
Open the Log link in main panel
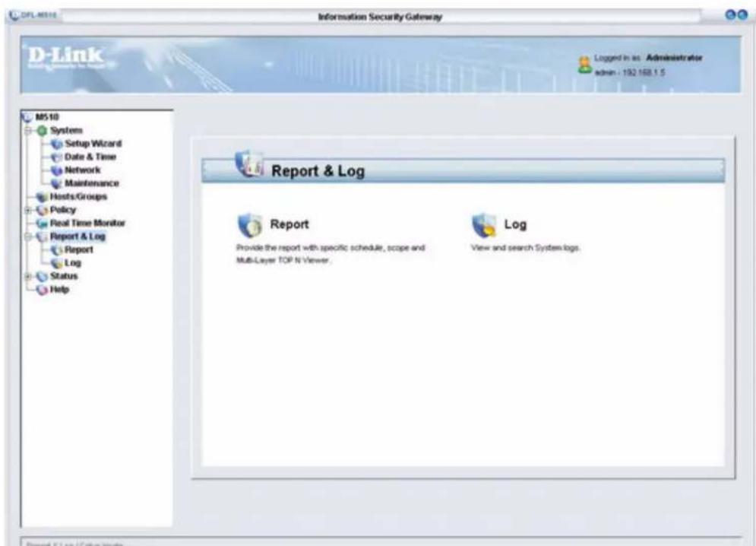[515, 224]
